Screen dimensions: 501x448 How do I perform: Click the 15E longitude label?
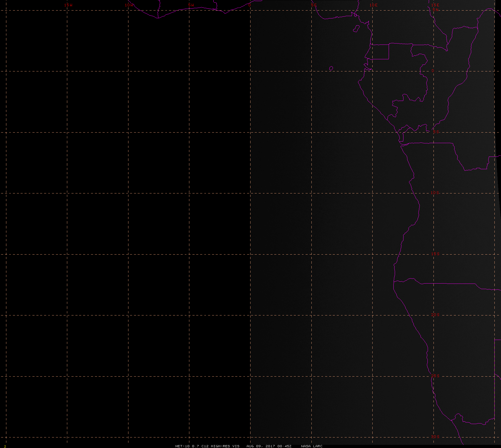coord(435,5)
